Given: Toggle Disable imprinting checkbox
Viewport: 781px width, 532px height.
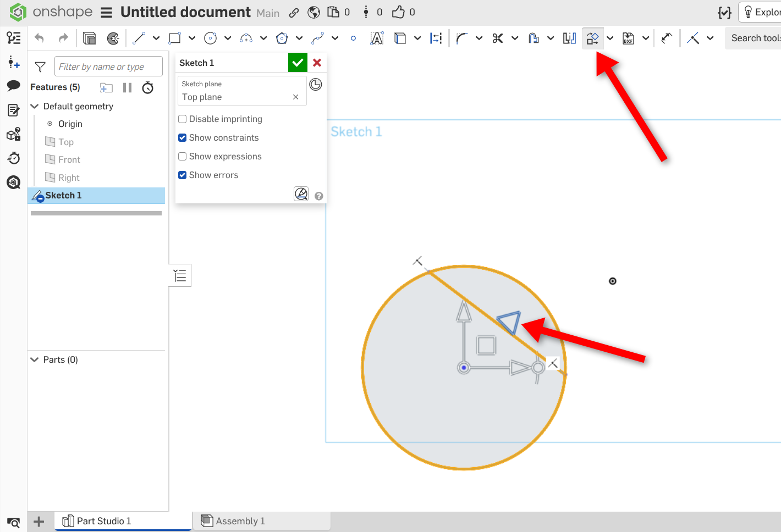Looking at the screenshot, I should click(183, 119).
